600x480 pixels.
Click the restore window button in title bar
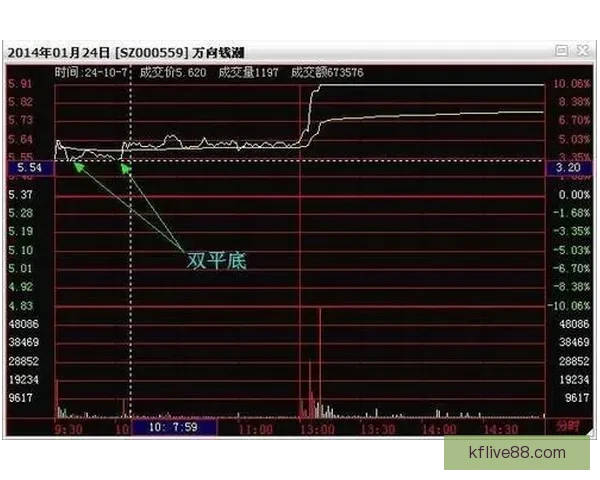(x=561, y=50)
